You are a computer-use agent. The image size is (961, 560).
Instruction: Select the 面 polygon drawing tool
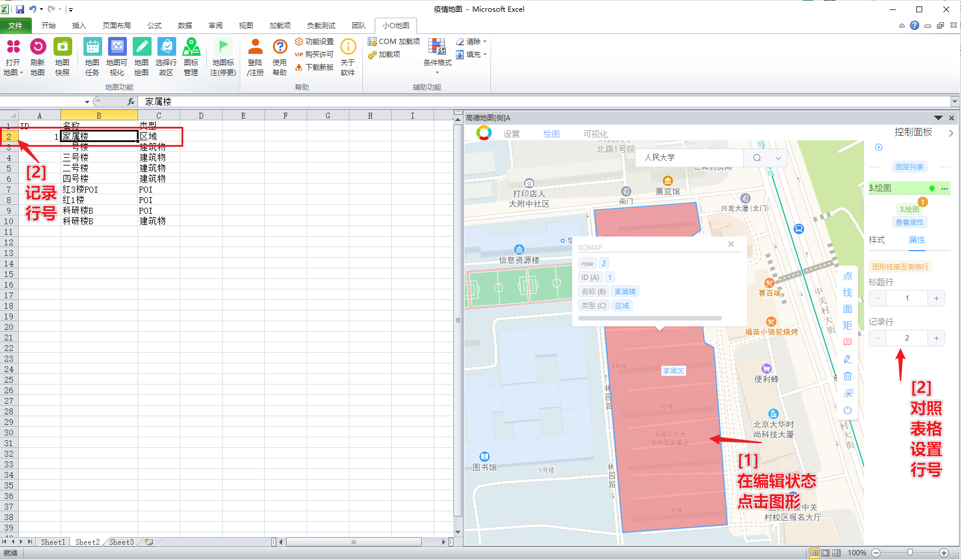click(848, 309)
